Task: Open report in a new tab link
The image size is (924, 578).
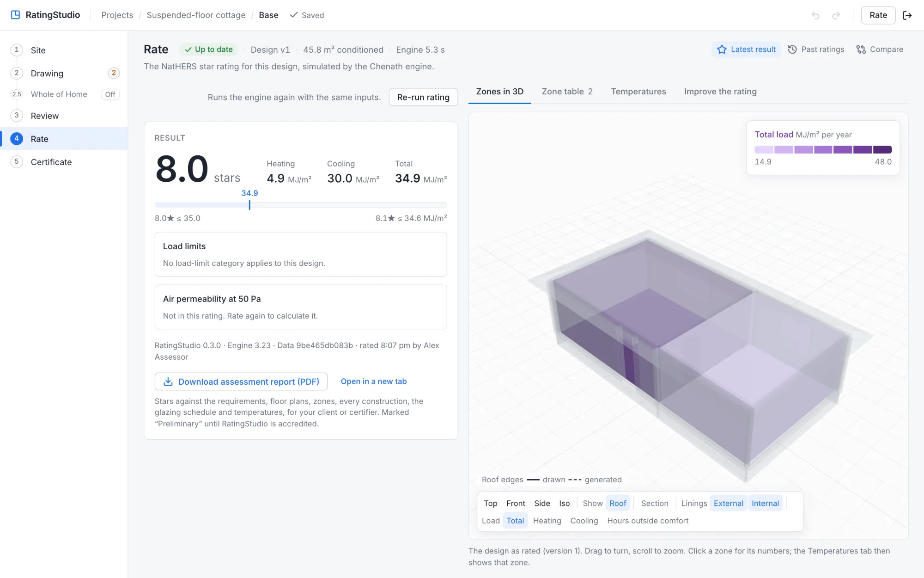Action: [374, 381]
